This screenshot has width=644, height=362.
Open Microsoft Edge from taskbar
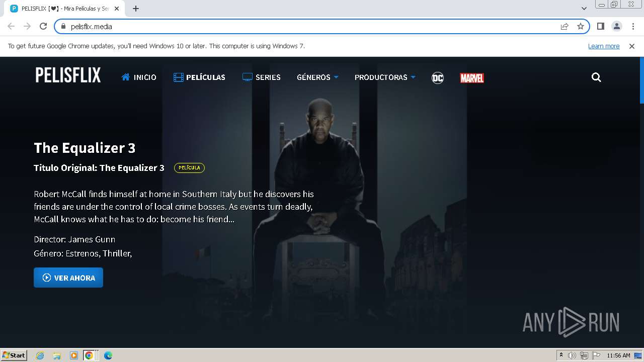[108, 355]
